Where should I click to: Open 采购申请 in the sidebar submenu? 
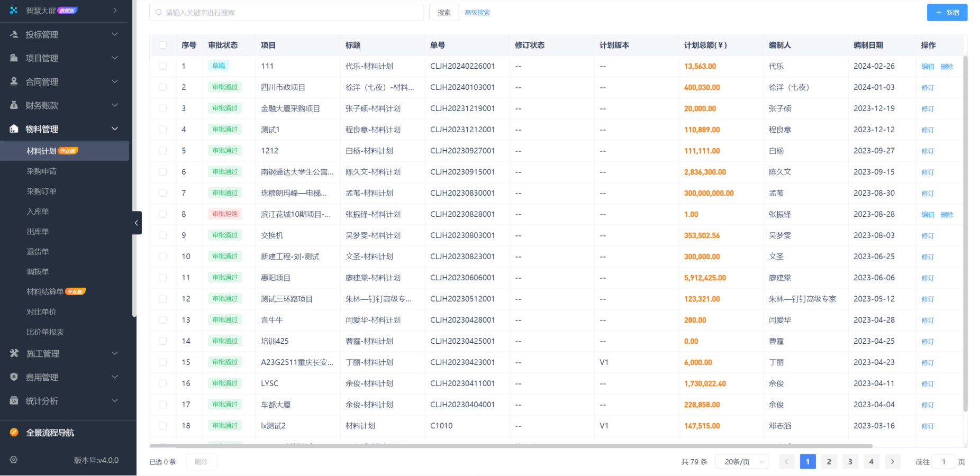pyautogui.click(x=41, y=171)
